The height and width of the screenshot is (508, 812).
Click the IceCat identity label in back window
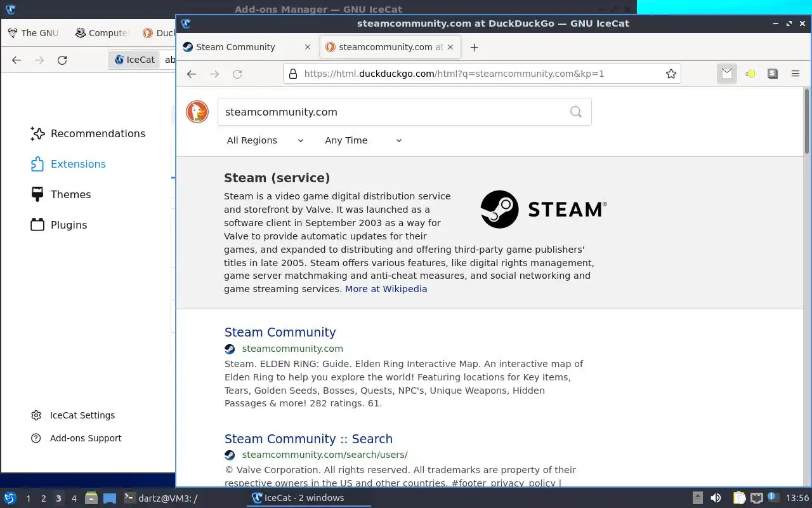pyautogui.click(x=134, y=60)
